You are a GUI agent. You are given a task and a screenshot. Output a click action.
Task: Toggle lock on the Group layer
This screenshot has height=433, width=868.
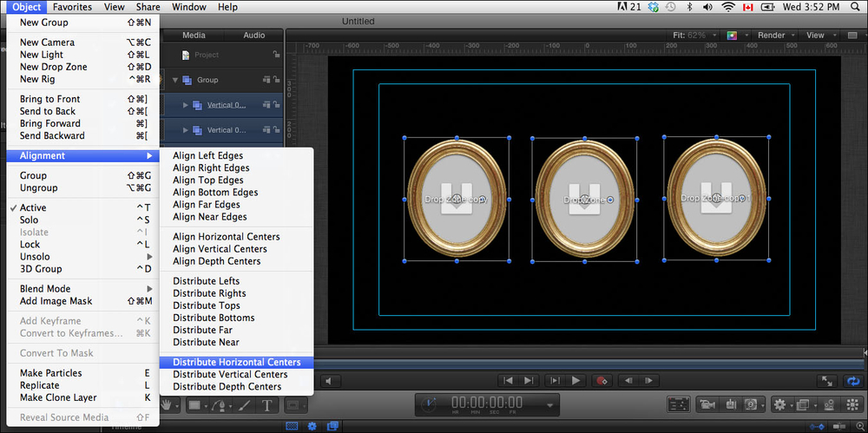click(275, 80)
